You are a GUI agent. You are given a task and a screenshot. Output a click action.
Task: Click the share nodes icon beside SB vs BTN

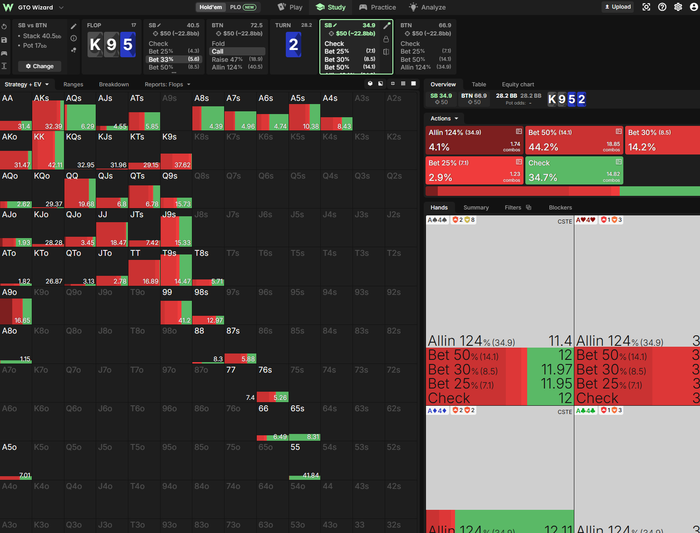[74, 50]
